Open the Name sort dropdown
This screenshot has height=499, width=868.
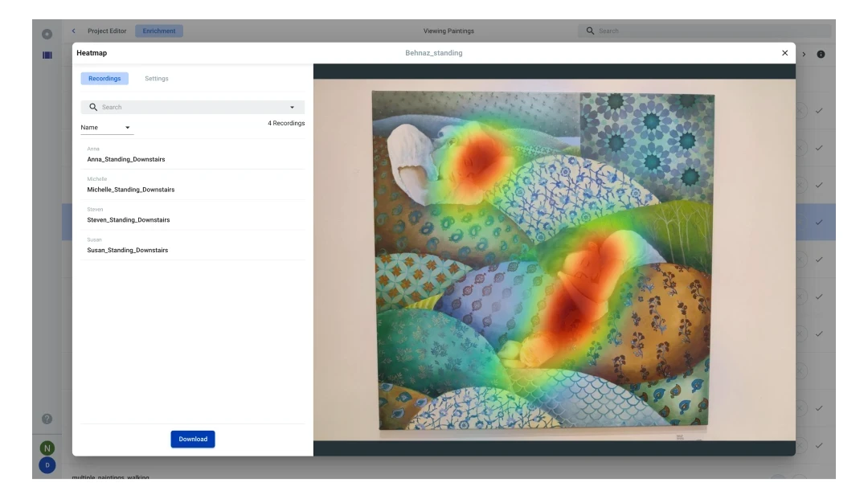[106, 128]
